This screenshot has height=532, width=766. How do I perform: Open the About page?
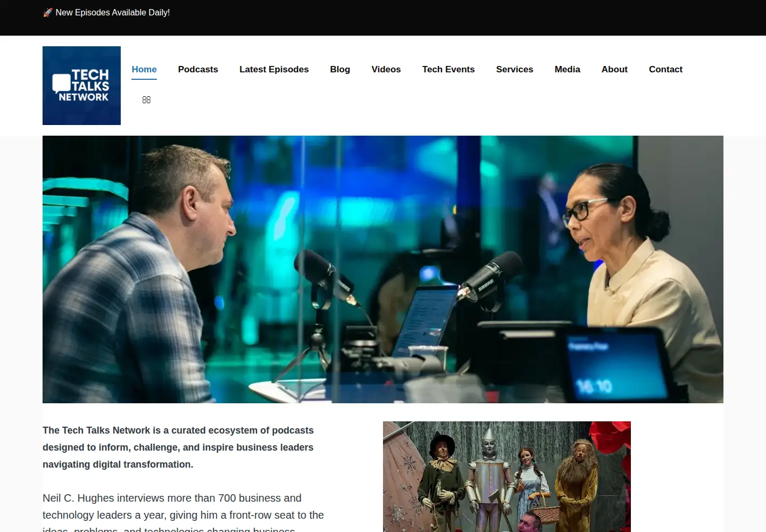point(614,69)
